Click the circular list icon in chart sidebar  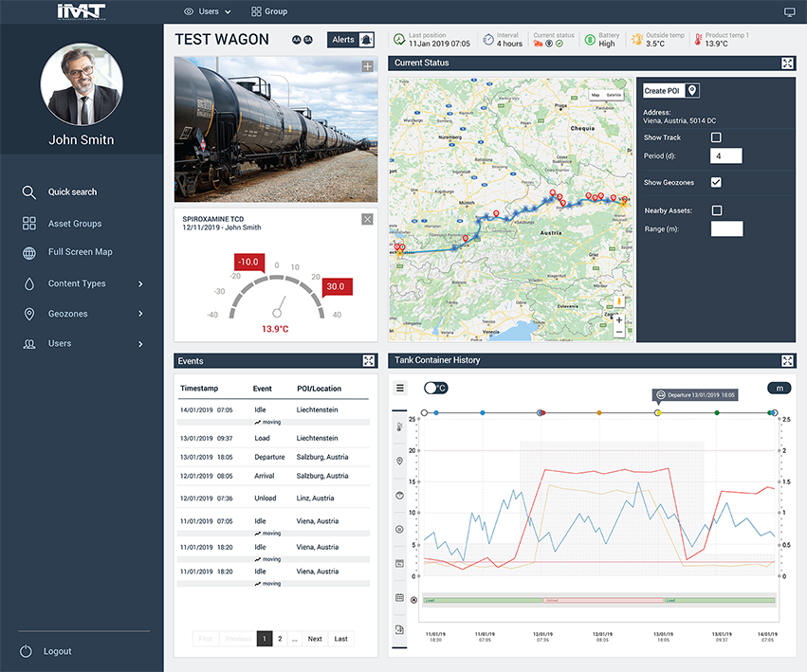click(x=399, y=530)
